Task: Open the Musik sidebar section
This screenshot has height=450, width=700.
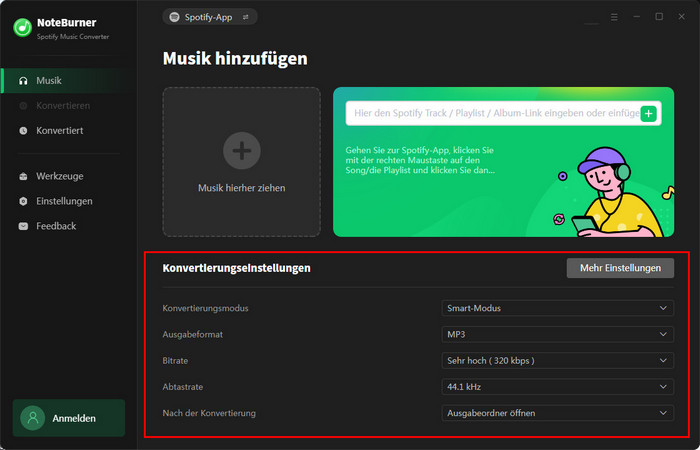Action: coord(68,81)
